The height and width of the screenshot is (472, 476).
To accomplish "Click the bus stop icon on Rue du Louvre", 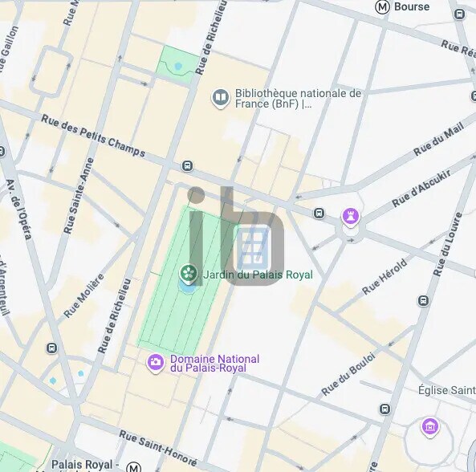I will point(424,301).
